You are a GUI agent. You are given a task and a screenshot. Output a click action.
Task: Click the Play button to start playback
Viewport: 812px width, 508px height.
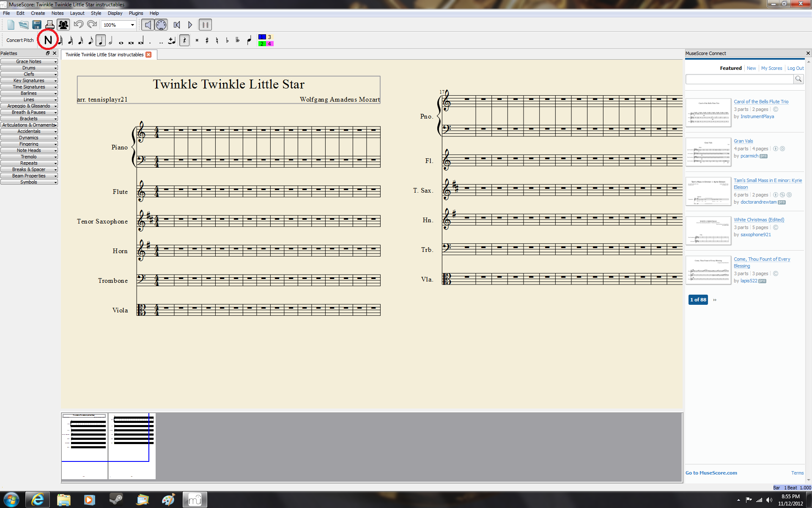coord(190,25)
